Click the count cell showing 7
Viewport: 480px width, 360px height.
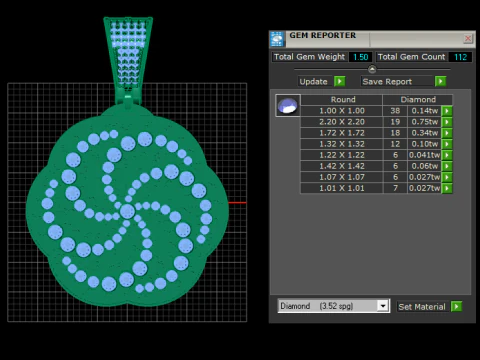(395, 188)
